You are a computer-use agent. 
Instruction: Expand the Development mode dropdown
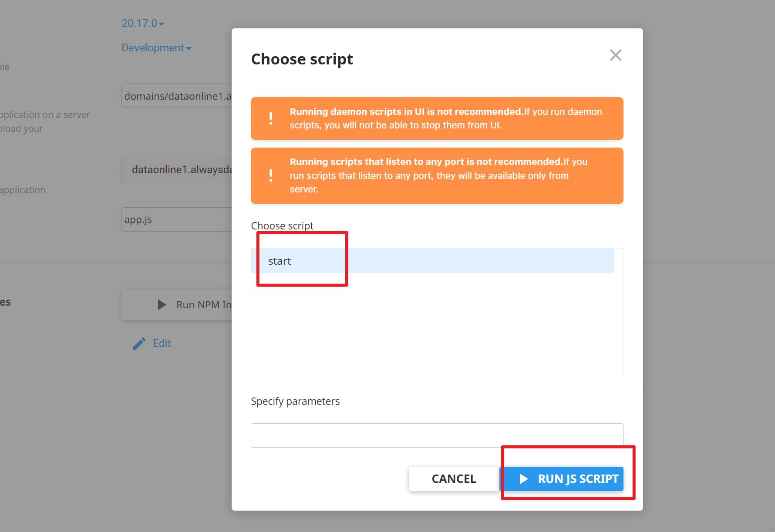click(156, 48)
